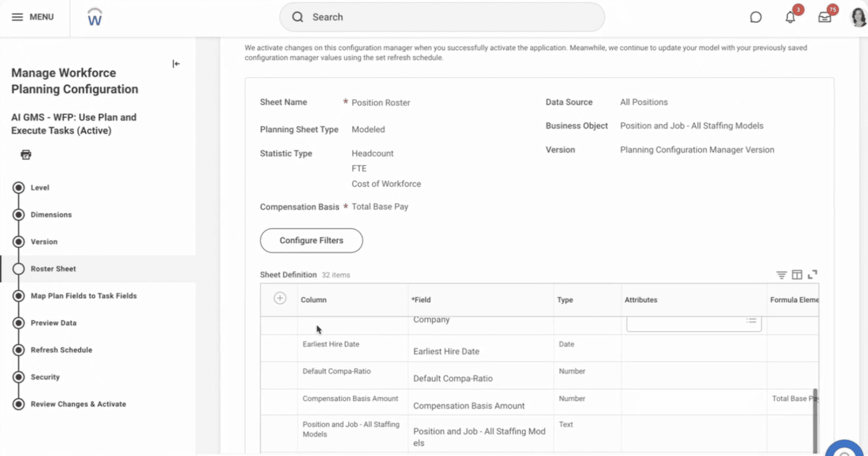Click All Positions data source value
This screenshot has width=868, height=456.
(644, 102)
